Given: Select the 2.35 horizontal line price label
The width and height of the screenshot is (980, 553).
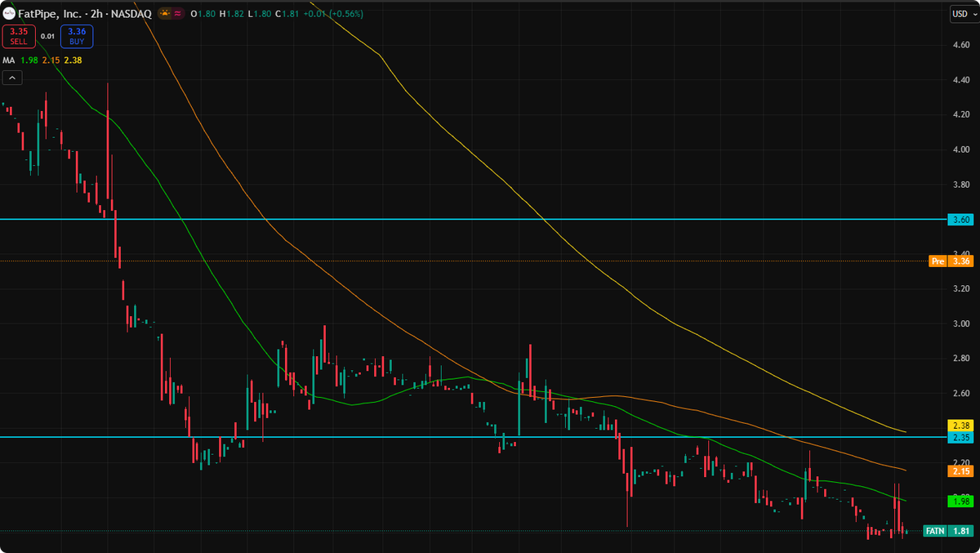Looking at the screenshot, I should click(961, 437).
